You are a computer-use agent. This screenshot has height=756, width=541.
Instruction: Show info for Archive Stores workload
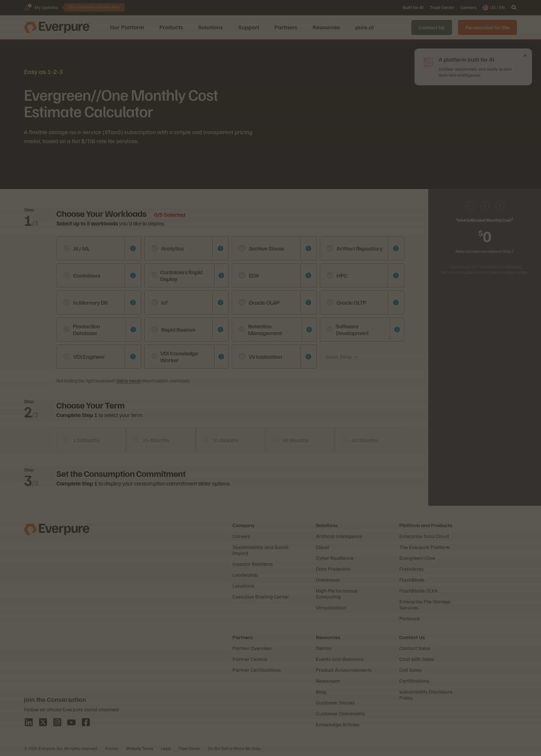coord(308,248)
